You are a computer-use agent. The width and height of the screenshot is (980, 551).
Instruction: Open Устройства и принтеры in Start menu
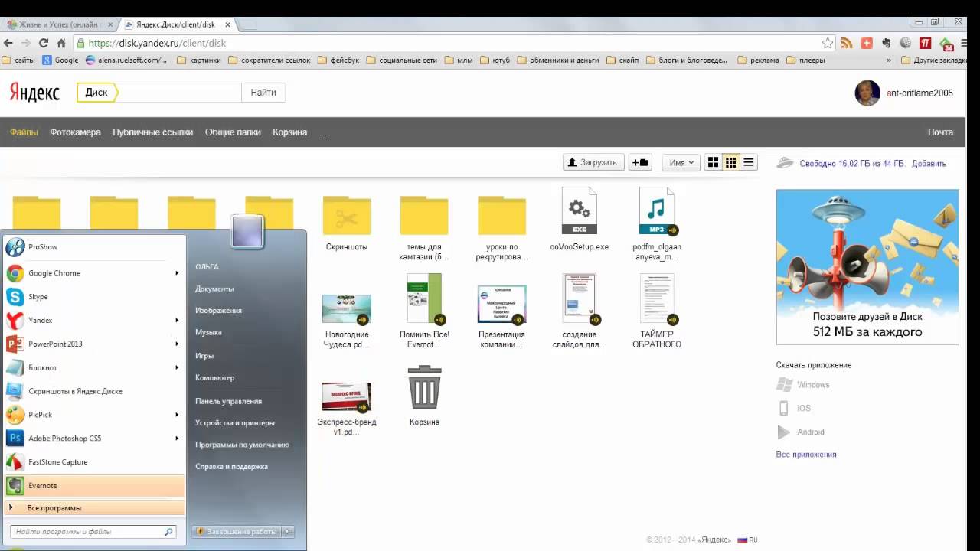234,422
